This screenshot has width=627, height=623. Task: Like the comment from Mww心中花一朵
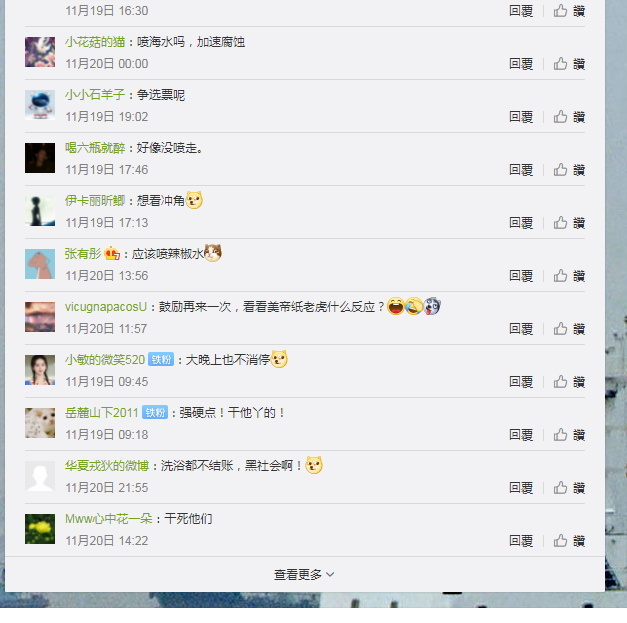point(569,541)
